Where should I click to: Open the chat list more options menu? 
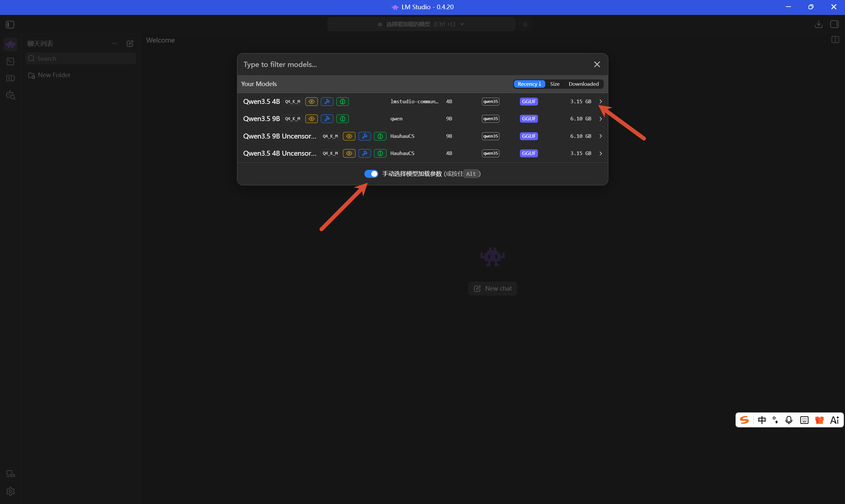pos(114,44)
